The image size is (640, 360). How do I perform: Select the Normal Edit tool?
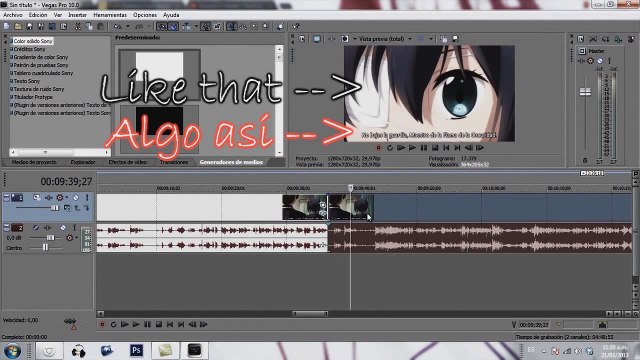(231, 27)
